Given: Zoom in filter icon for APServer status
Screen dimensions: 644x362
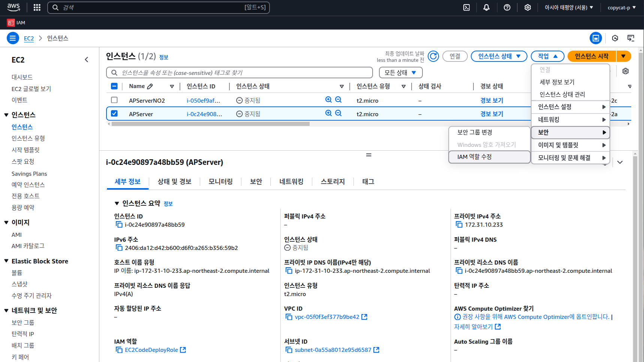Looking at the screenshot, I should tap(328, 113).
